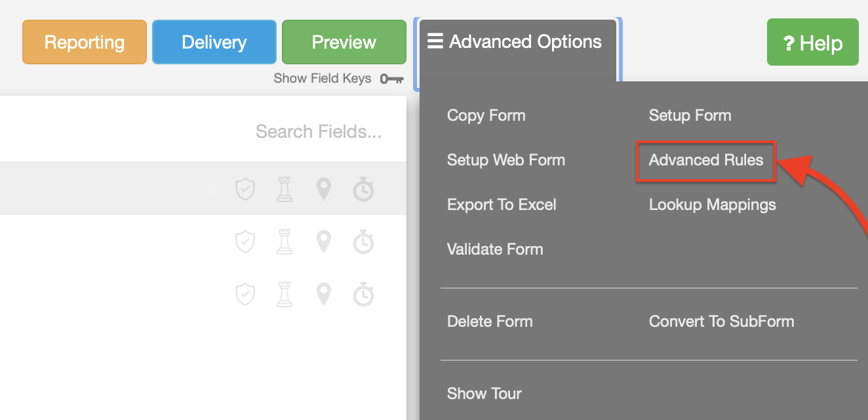Click the shield checkmark icon in the bottom row
The width and height of the screenshot is (868, 420).
tap(245, 295)
